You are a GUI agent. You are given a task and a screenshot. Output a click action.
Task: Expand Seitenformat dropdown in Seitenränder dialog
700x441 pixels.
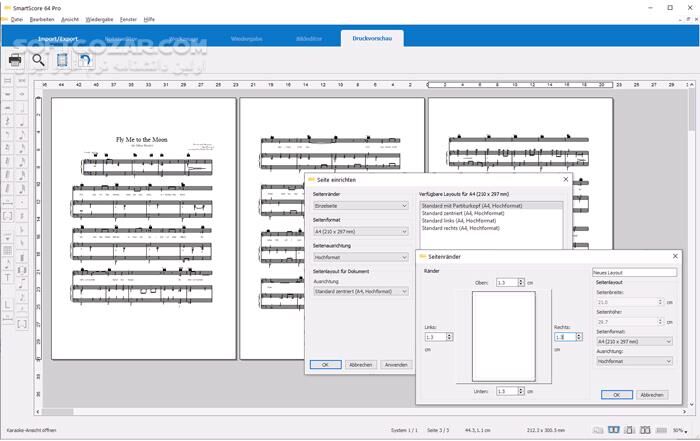[634, 341]
